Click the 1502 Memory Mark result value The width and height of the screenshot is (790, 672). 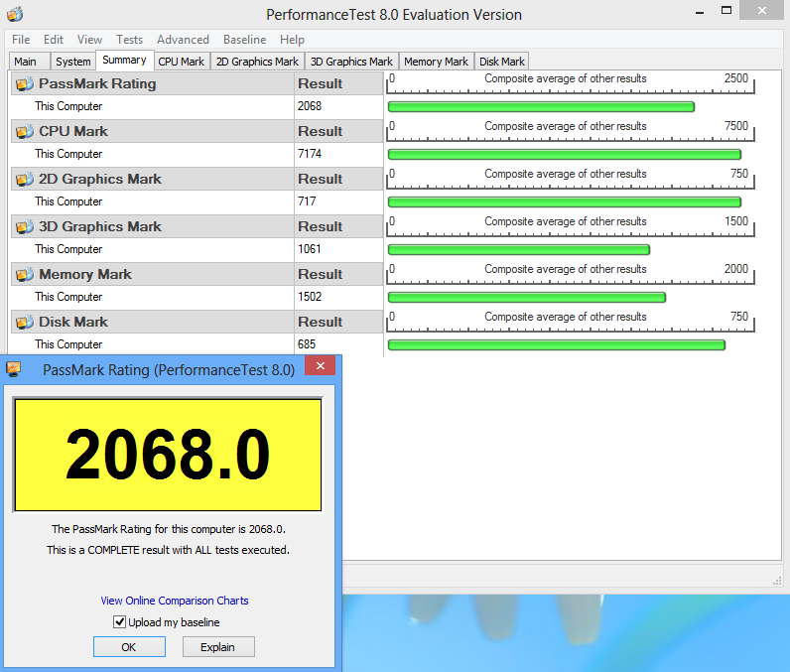tap(310, 297)
